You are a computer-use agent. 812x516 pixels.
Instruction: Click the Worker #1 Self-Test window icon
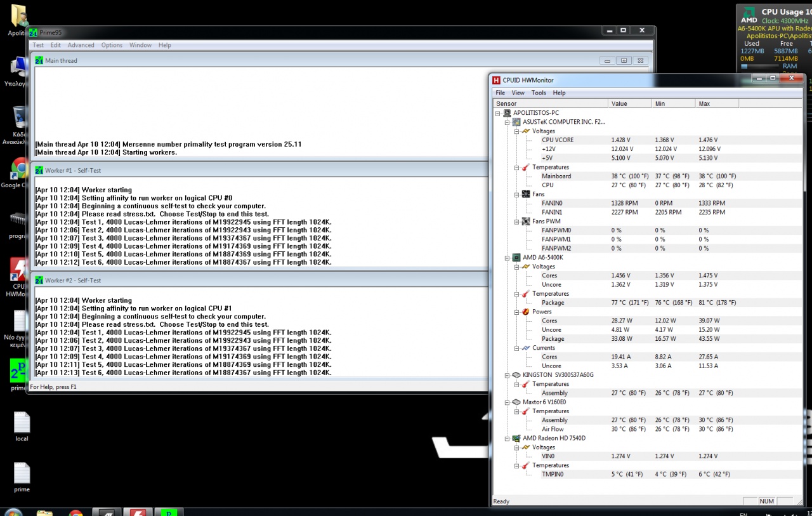point(39,170)
